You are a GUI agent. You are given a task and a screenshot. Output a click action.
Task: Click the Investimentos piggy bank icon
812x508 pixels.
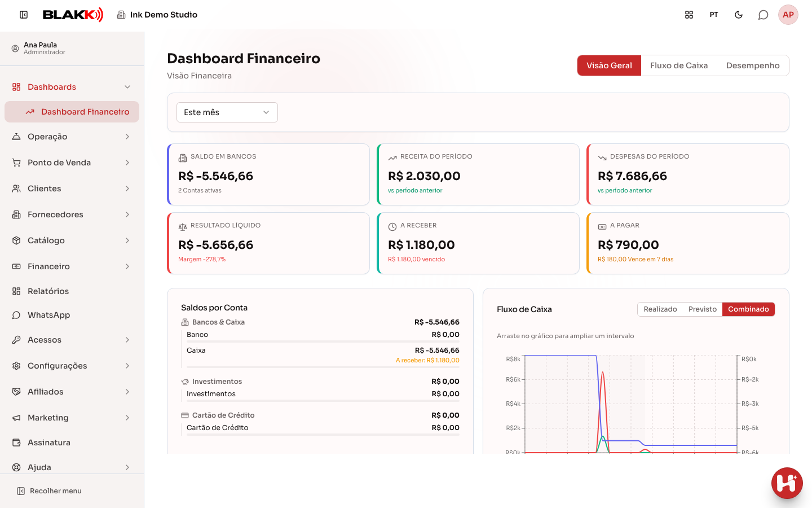[x=185, y=382]
